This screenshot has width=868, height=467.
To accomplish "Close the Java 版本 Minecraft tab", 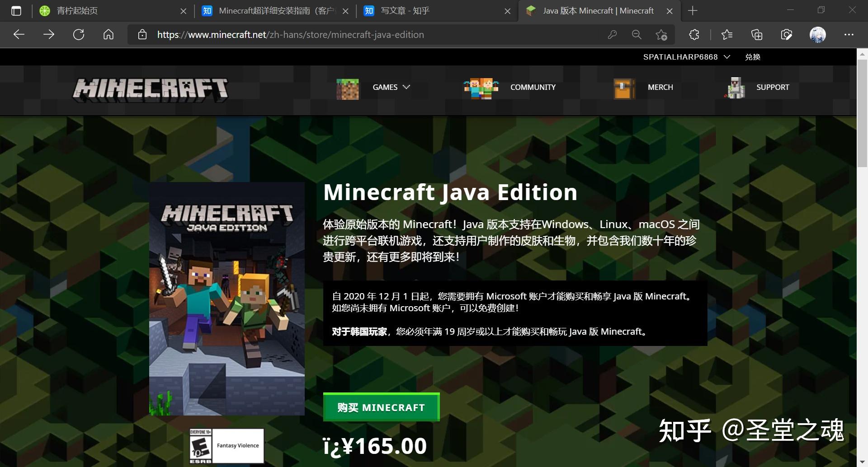I will [x=670, y=11].
